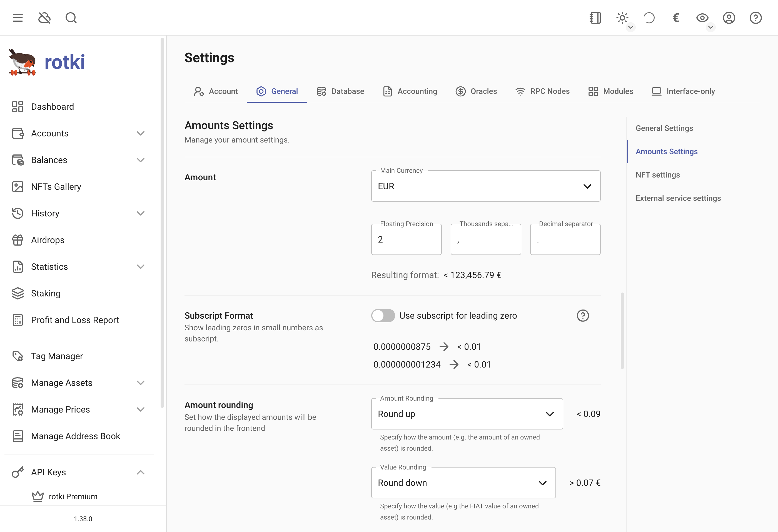Switch to the Database tab

pos(340,91)
